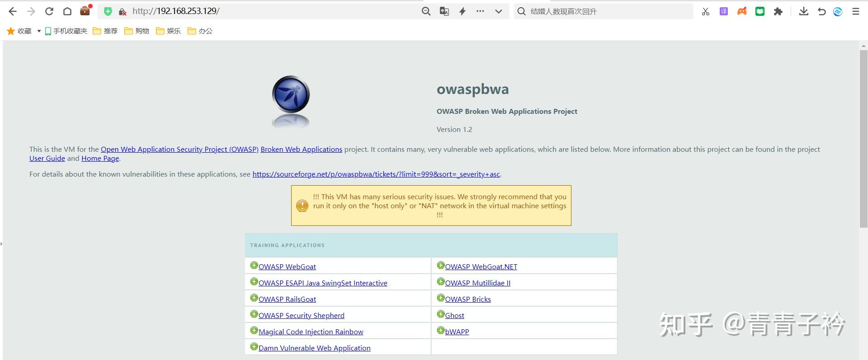Open the three-dots more options in address bar
This screenshot has width=868, height=360.
[x=480, y=11]
